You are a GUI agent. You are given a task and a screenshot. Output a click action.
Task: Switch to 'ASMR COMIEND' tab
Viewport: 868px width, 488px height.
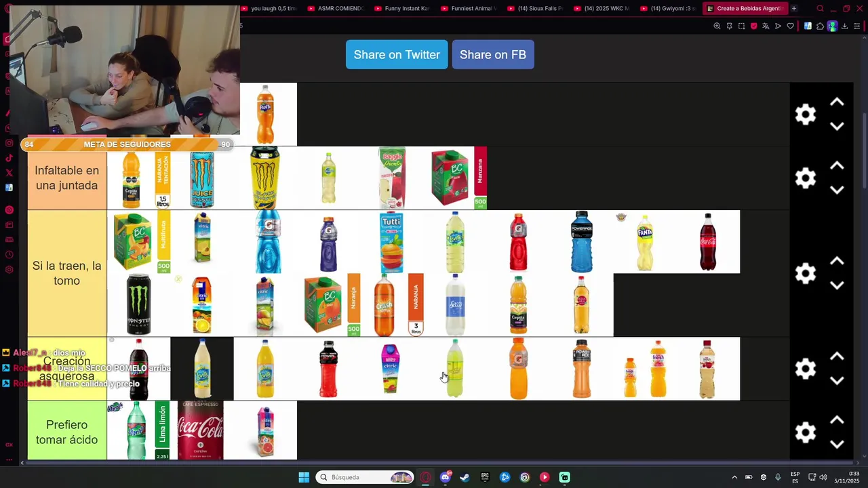(336, 9)
